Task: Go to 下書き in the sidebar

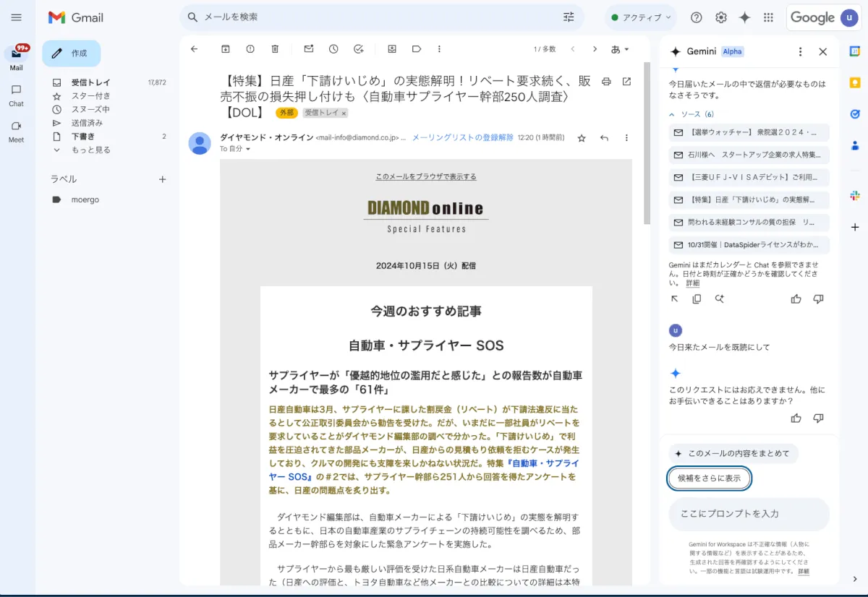Action: point(83,137)
